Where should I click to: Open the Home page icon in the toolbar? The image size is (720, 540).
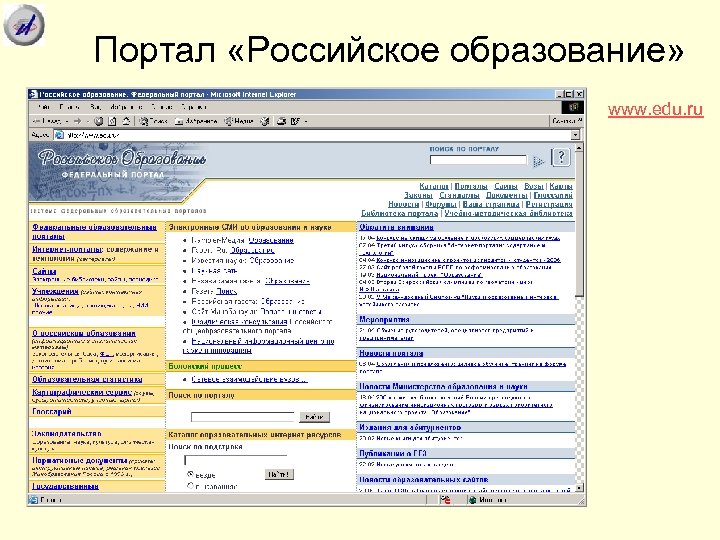click(x=126, y=121)
